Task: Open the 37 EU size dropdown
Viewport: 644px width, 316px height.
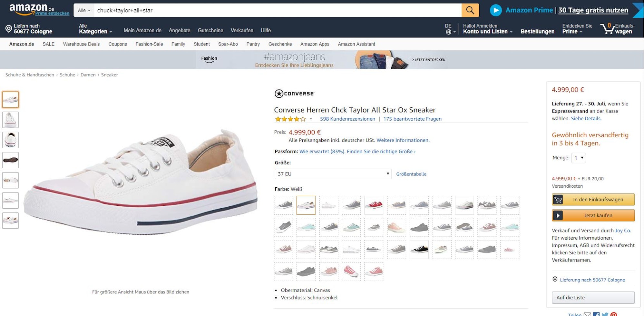Action: click(x=333, y=174)
